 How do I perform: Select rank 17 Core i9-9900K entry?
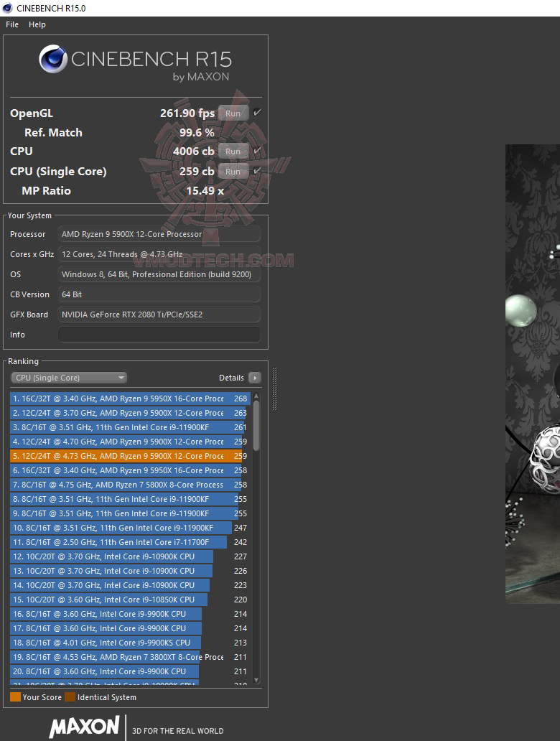130,628
